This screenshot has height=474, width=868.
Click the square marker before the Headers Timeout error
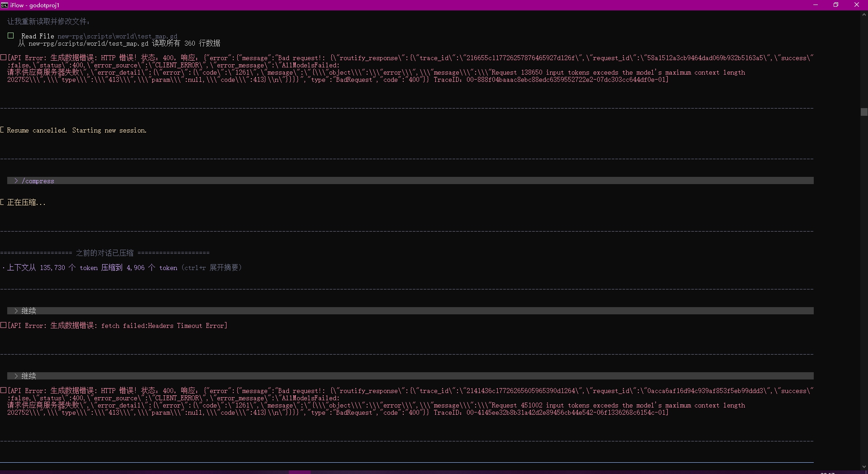4,325
